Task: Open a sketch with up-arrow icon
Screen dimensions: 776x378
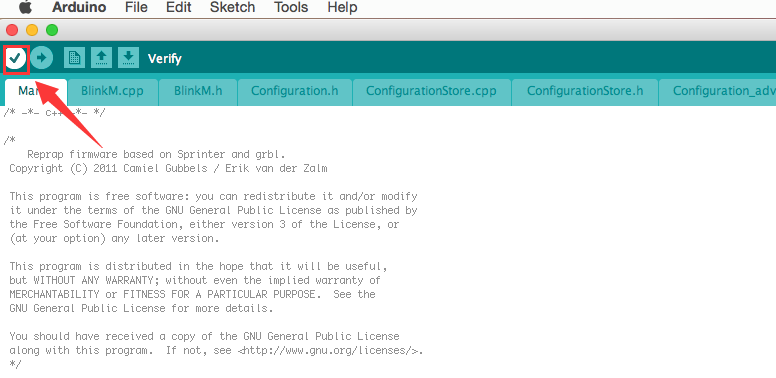Action: point(101,58)
